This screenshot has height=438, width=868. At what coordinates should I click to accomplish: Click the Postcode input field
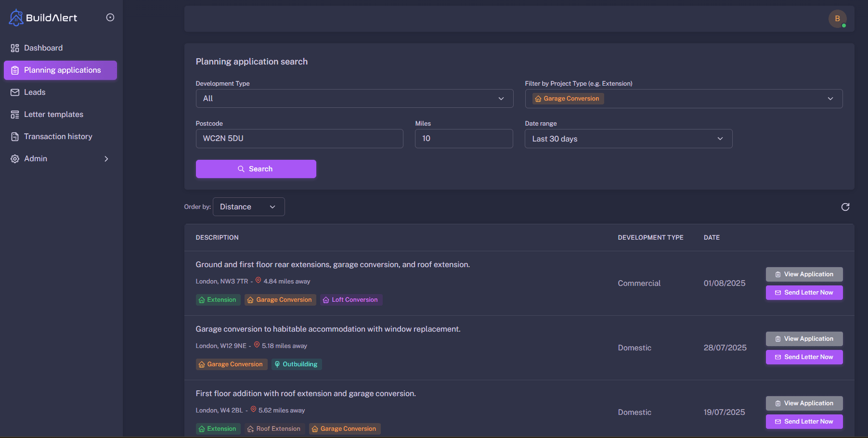click(299, 139)
